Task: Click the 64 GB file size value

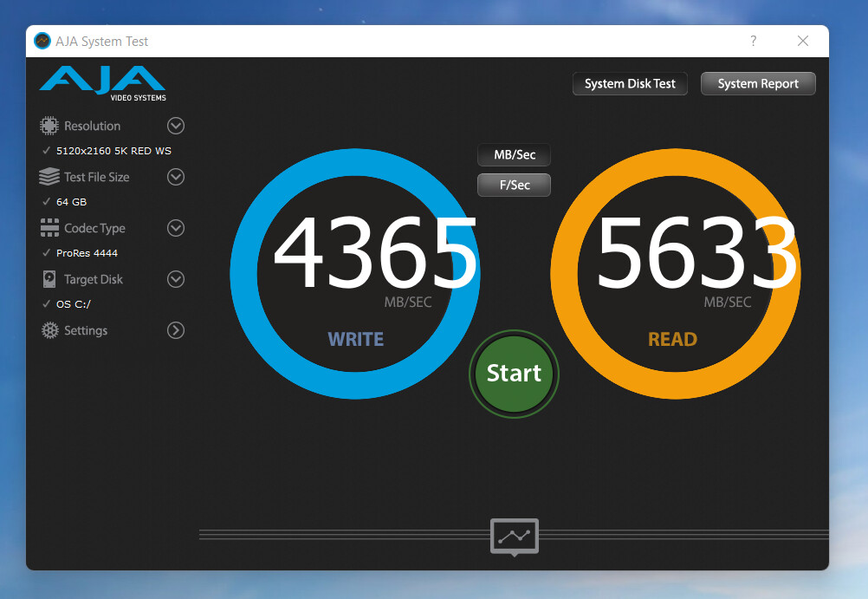Action: point(71,202)
